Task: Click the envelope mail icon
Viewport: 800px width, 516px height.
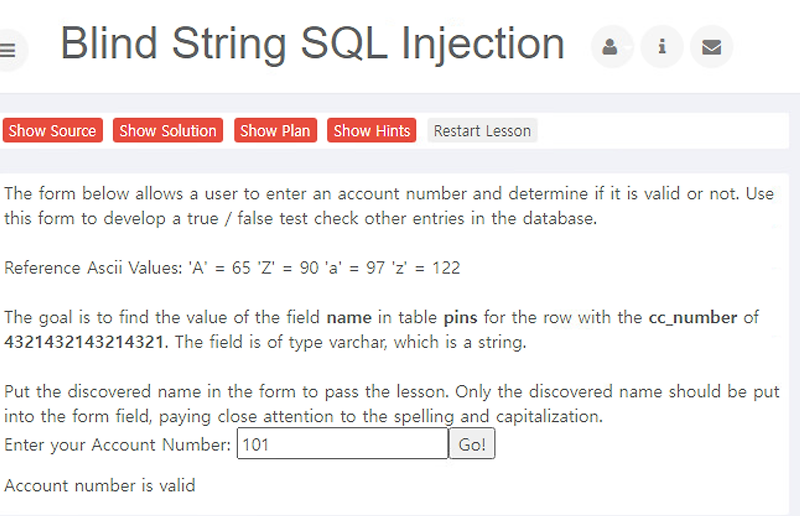Action: [x=711, y=47]
